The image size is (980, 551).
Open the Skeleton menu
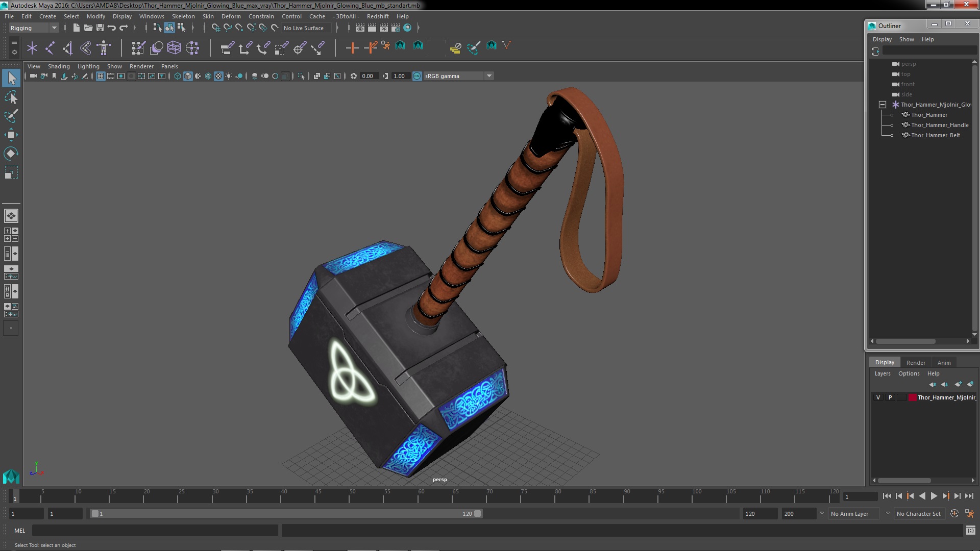coord(183,16)
